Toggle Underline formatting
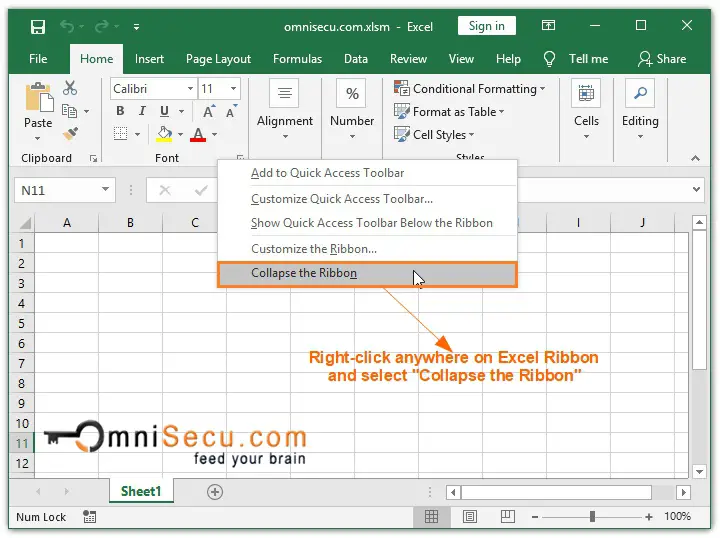The image size is (720, 538). click(164, 111)
